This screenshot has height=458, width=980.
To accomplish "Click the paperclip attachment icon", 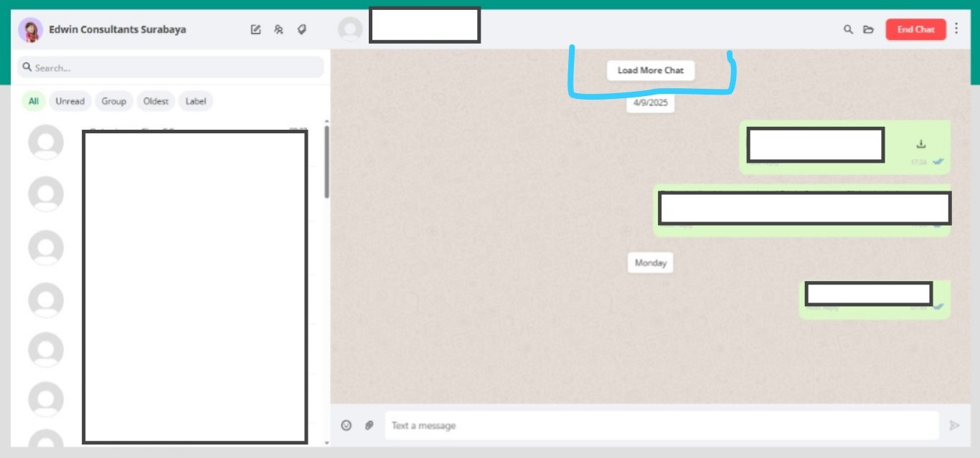I will click(x=369, y=425).
